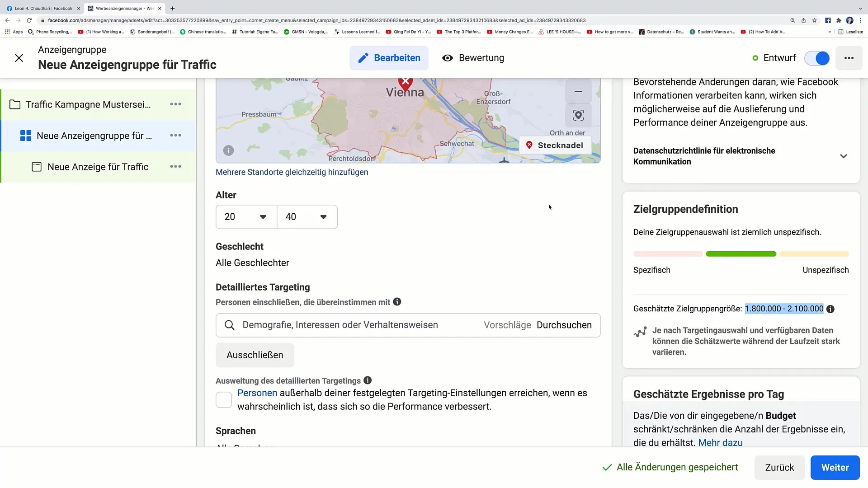The width and height of the screenshot is (868, 488).
Task: Open options for Traffic Kampagne Mustersei... row
Action: point(175,104)
